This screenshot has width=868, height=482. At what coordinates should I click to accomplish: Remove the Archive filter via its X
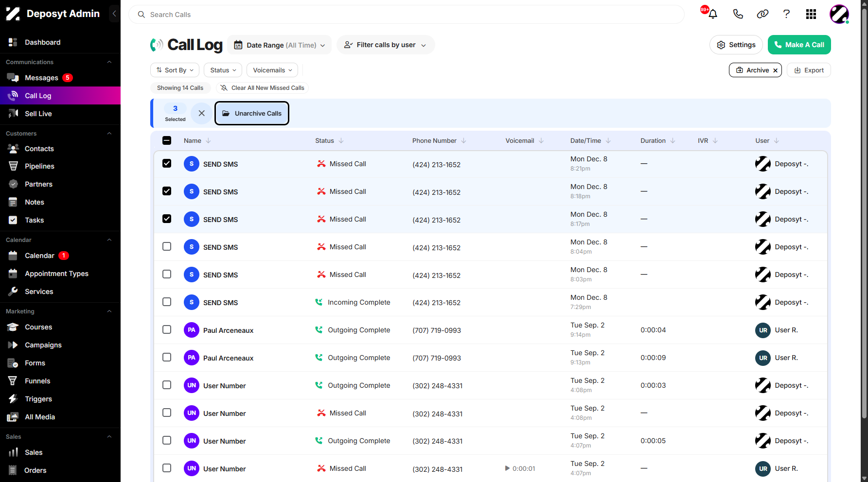point(775,70)
